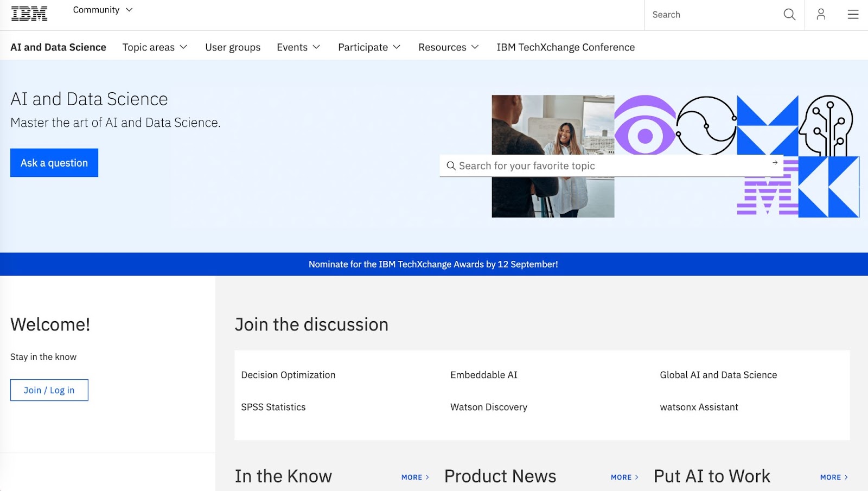Expand the Topic areas menu
The height and width of the screenshot is (491, 868).
pyautogui.click(x=155, y=47)
